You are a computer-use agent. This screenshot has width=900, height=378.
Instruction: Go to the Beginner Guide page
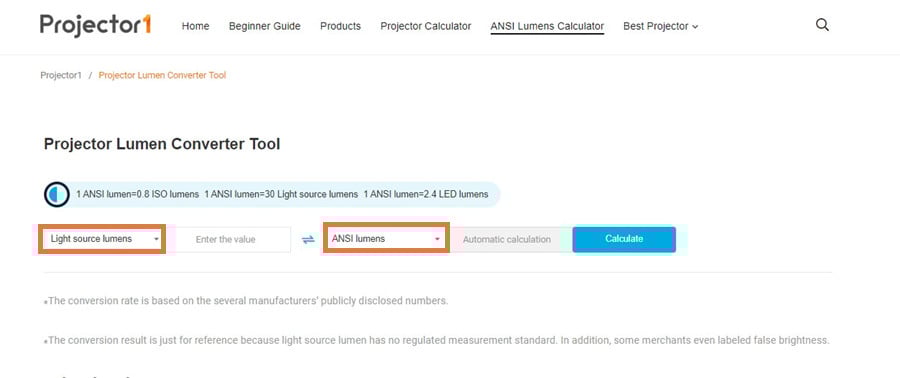point(265,26)
